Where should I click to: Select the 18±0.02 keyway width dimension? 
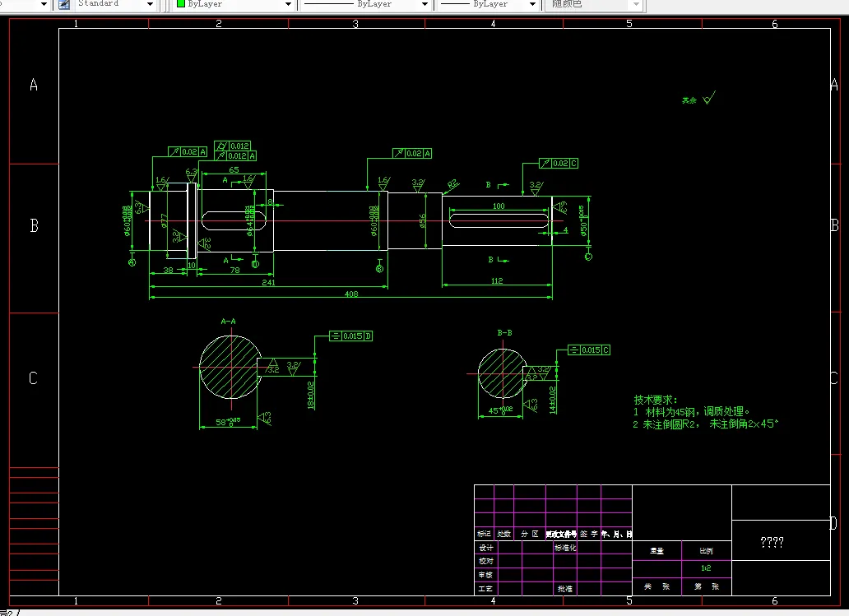311,395
